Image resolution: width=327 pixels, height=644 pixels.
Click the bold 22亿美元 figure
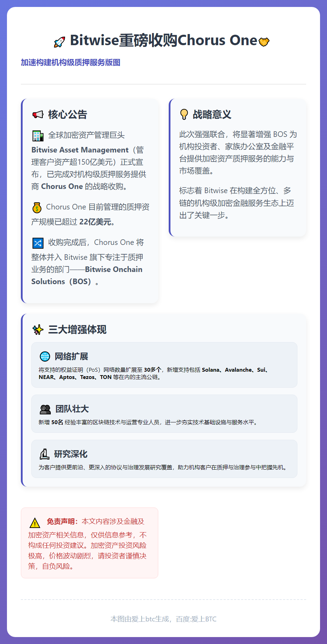95,222
